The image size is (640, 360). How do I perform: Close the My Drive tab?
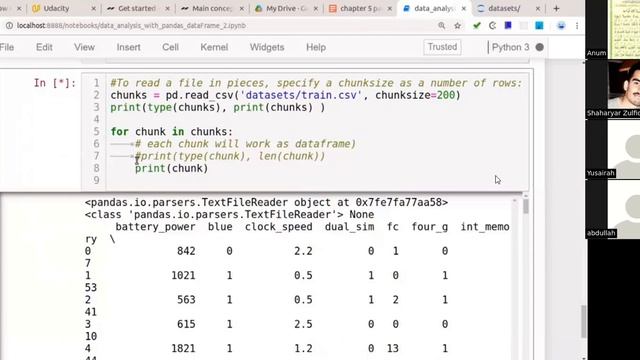[x=316, y=8]
